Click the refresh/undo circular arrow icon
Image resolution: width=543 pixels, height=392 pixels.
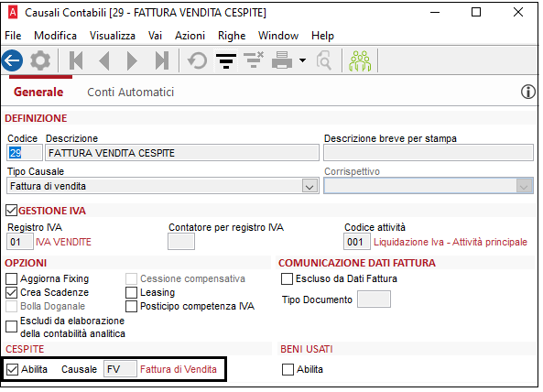(197, 60)
